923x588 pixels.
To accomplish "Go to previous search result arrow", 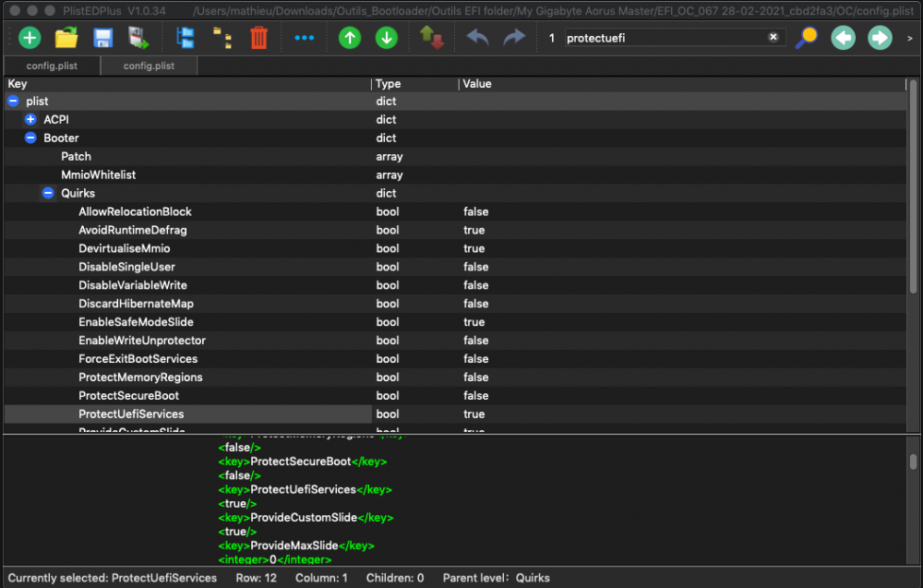I will [843, 38].
